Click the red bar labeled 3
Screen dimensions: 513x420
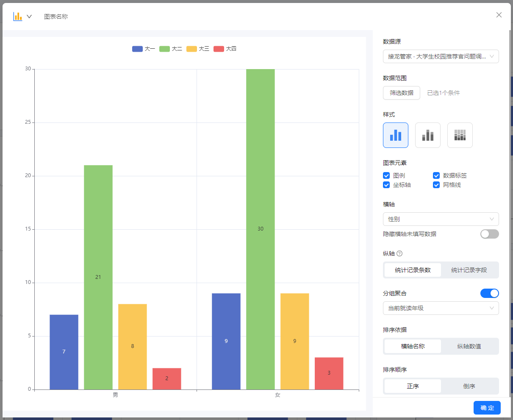click(x=329, y=373)
